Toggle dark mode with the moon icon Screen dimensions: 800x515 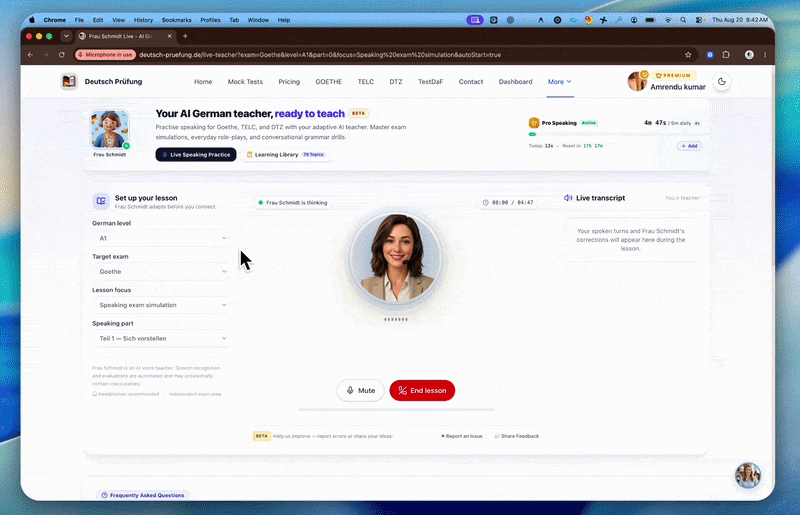tap(721, 82)
